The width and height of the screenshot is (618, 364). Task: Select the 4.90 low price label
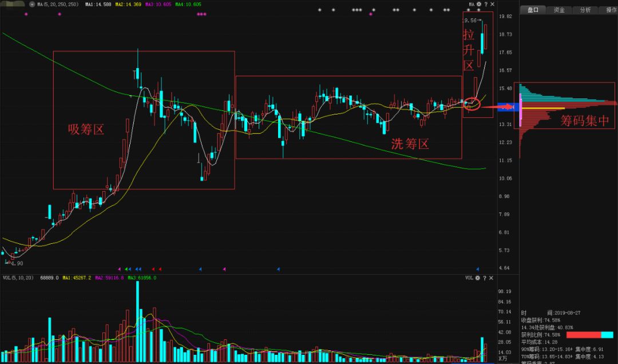coord(17,263)
